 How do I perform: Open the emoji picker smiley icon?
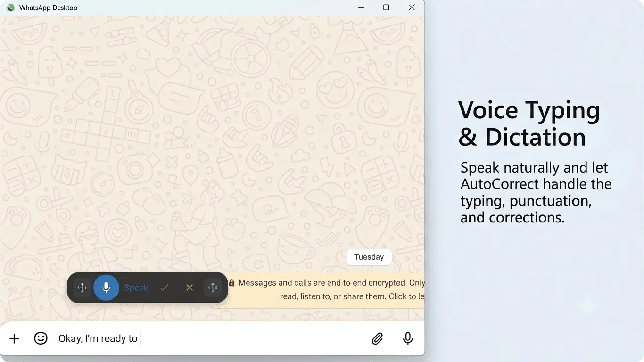tap(41, 338)
